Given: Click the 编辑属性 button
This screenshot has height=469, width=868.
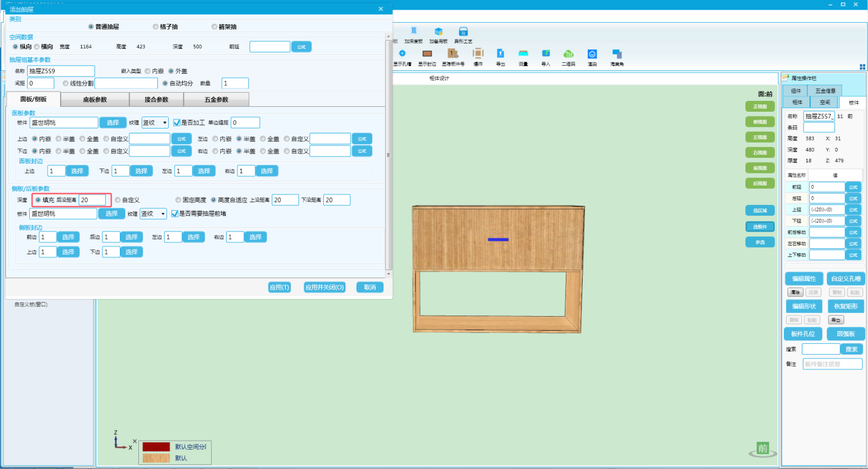Looking at the screenshot, I should coord(804,279).
